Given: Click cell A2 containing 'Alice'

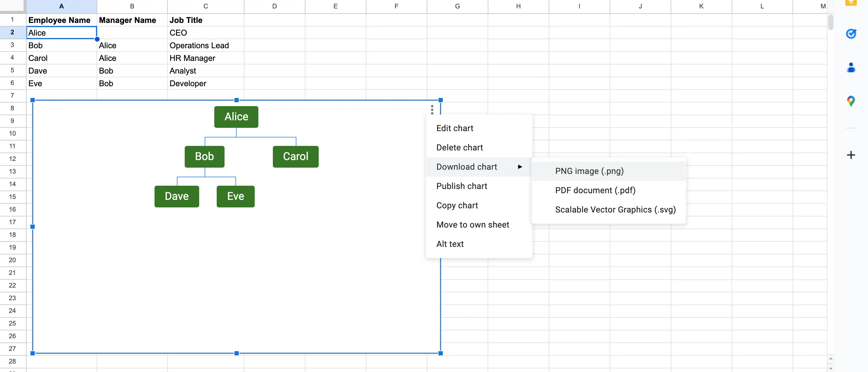Looking at the screenshot, I should pos(61,33).
